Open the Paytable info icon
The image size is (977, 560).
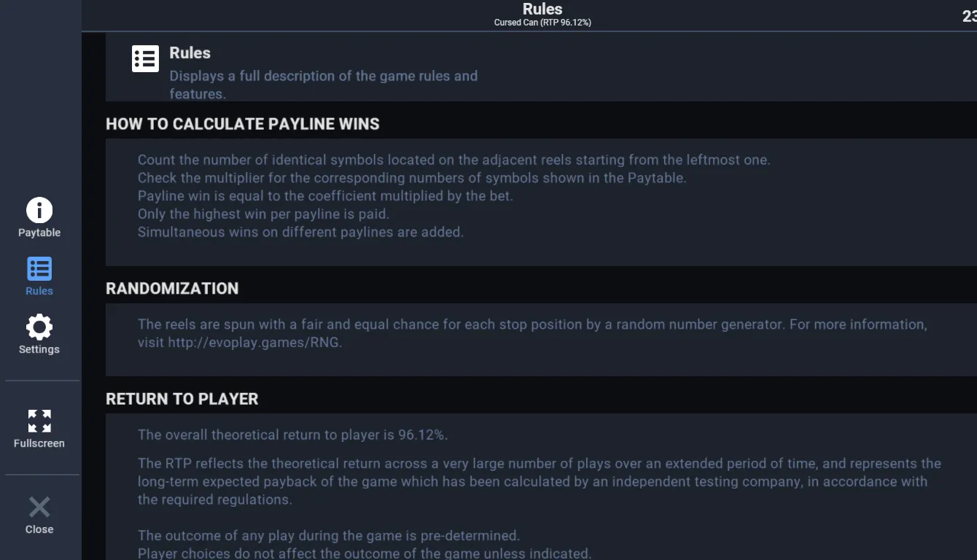(x=39, y=210)
